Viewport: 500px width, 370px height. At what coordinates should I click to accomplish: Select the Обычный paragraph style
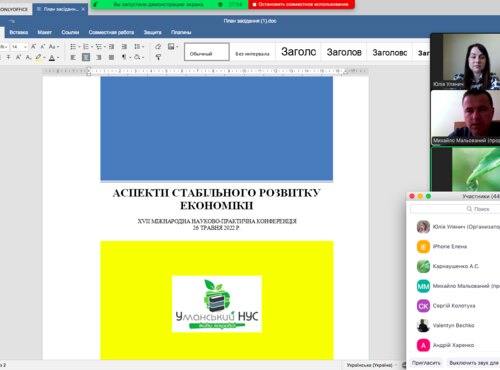pos(207,52)
